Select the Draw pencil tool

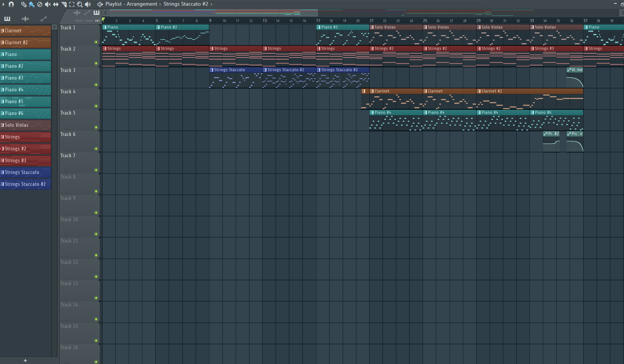click(24, 4)
